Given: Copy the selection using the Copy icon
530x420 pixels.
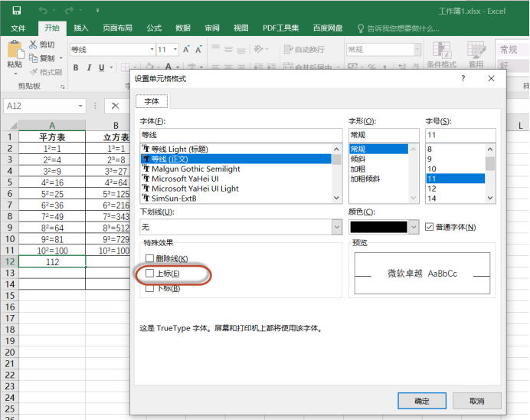Looking at the screenshot, I should 33,58.
